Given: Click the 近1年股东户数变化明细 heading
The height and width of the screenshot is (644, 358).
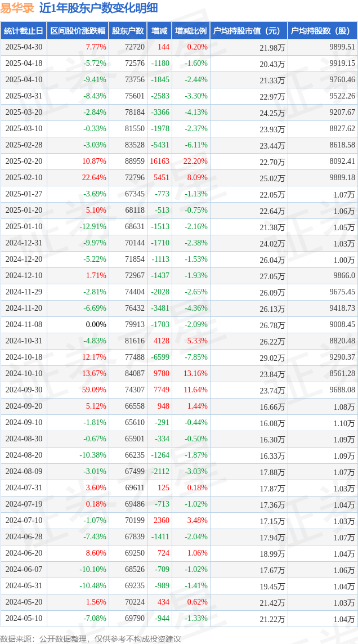Looking at the screenshot, I should (x=99, y=8).
